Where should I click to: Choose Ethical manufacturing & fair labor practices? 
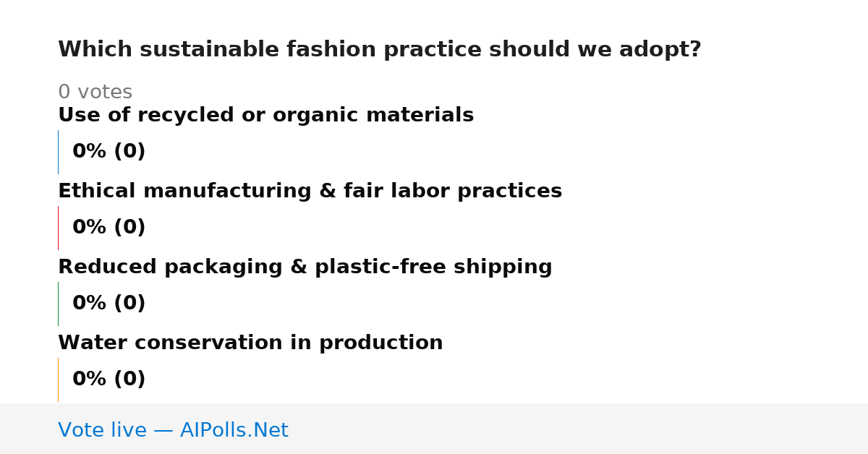click(310, 192)
